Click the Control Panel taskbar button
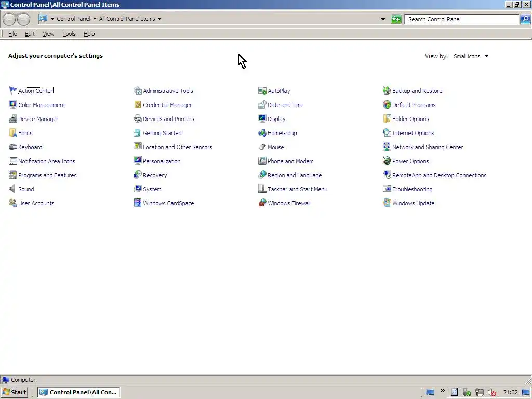 click(78, 392)
